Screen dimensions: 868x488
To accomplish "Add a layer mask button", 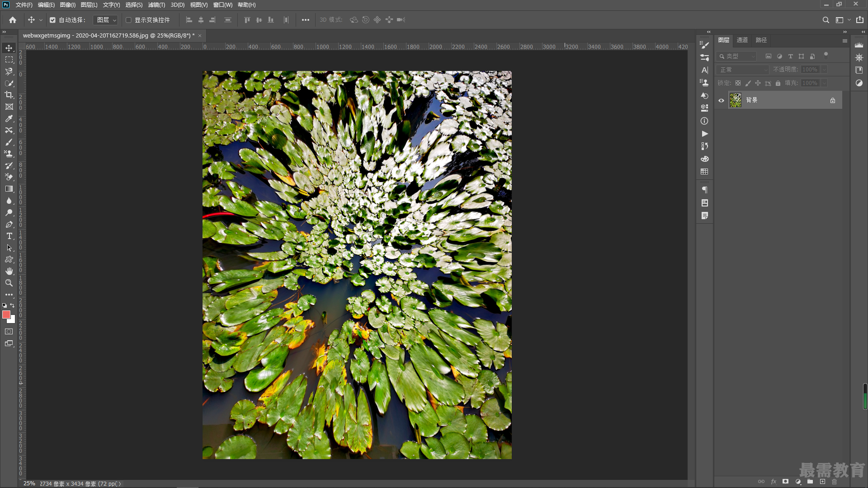I will coord(786,482).
